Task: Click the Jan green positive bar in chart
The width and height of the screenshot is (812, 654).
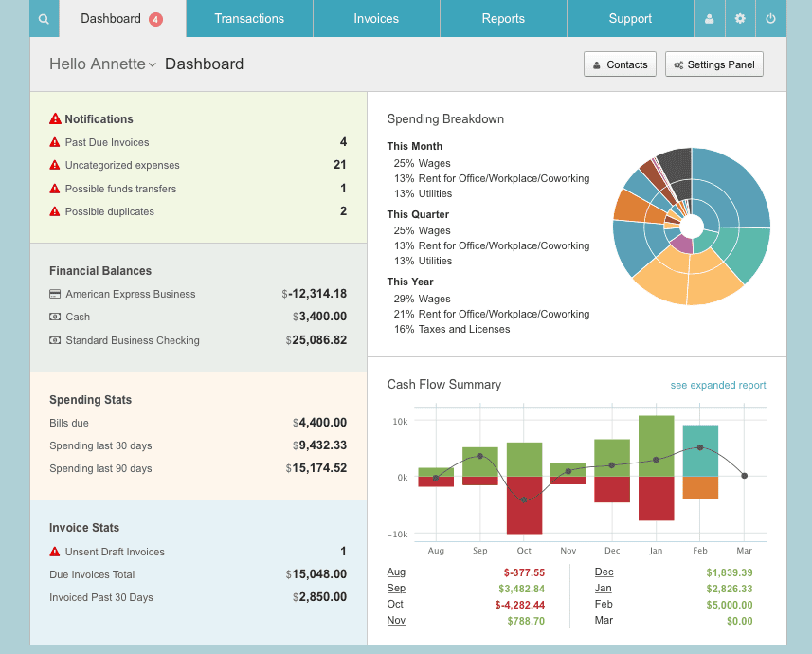Action: click(x=656, y=446)
